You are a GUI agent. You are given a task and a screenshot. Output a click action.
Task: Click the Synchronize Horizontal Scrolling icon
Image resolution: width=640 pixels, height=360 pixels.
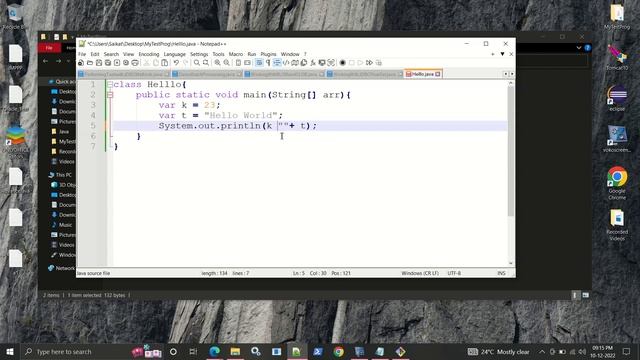247,63
